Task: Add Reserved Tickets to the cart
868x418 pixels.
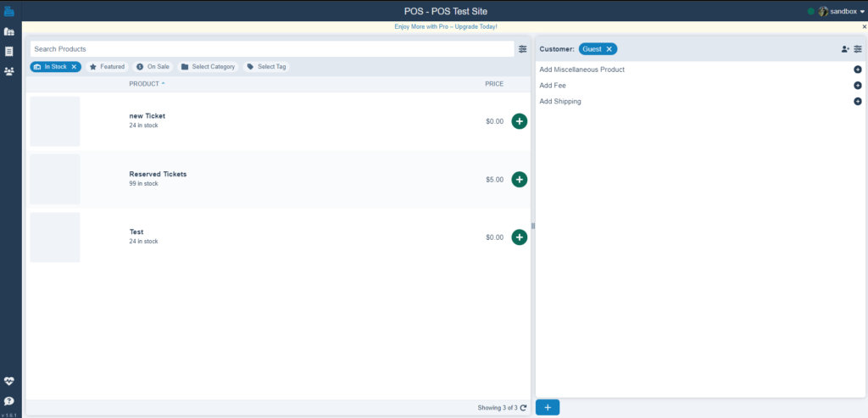Action: tap(519, 180)
